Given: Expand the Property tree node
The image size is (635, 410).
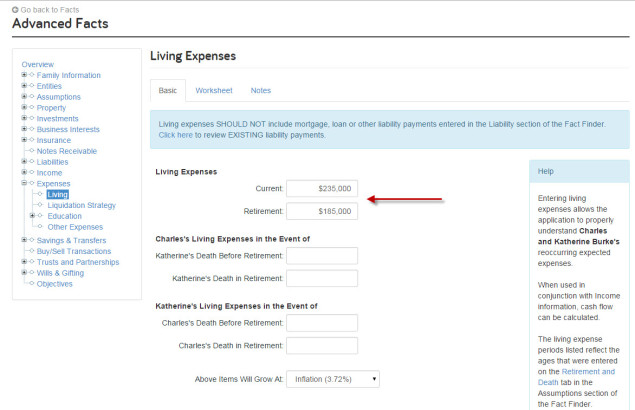Looking at the screenshot, I should pos(24,107).
